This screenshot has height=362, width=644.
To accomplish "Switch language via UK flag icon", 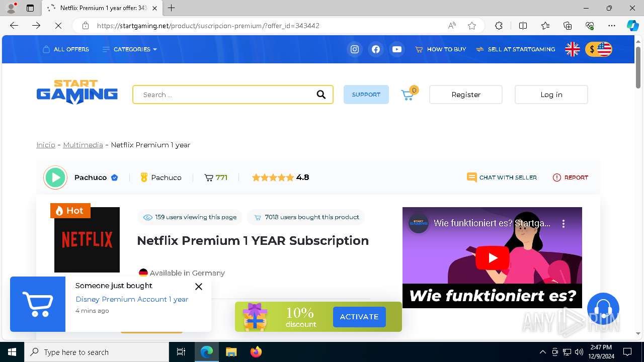I will click(x=573, y=49).
